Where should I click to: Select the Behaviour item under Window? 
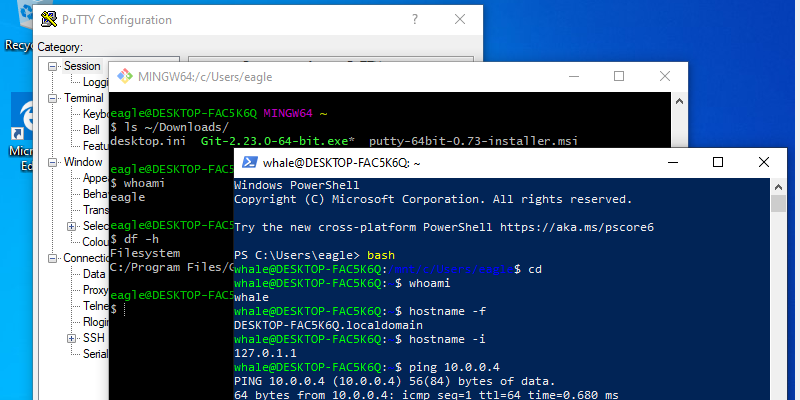click(x=96, y=194)
